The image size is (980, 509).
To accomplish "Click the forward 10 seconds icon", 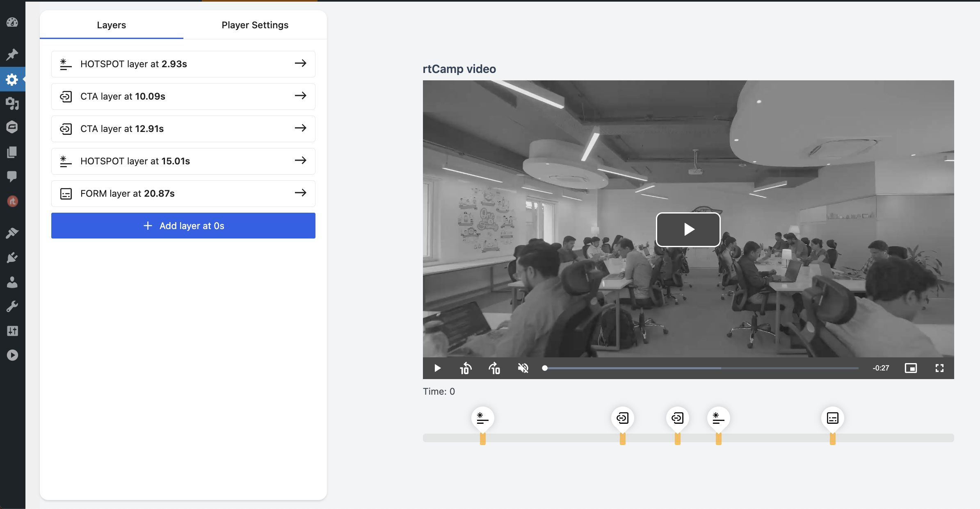I will coord(494,368).
